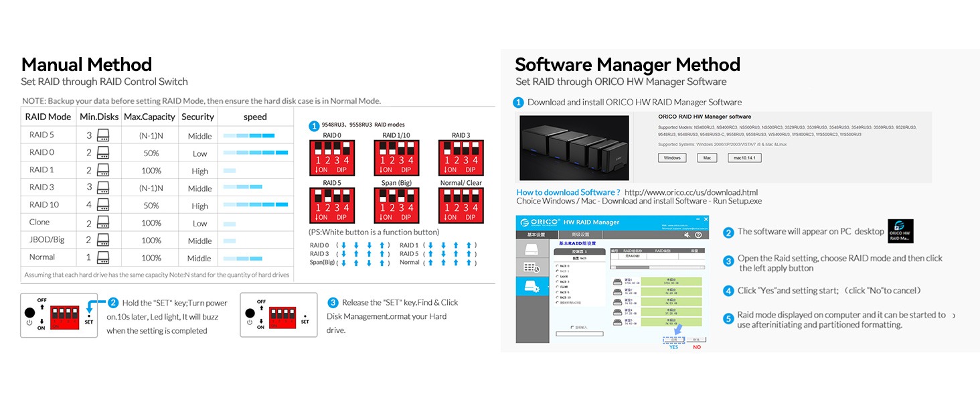This screenshot has height=402, width=980.
Task: Click the RAID 0 DIP switch diagram
Action: [x=332, y=157]
